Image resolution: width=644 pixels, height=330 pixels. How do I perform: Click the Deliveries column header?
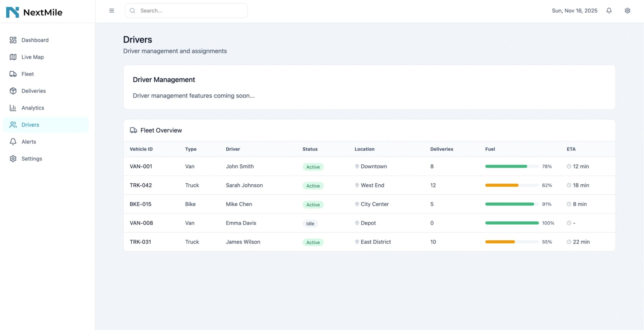click(x=441, y=149)
